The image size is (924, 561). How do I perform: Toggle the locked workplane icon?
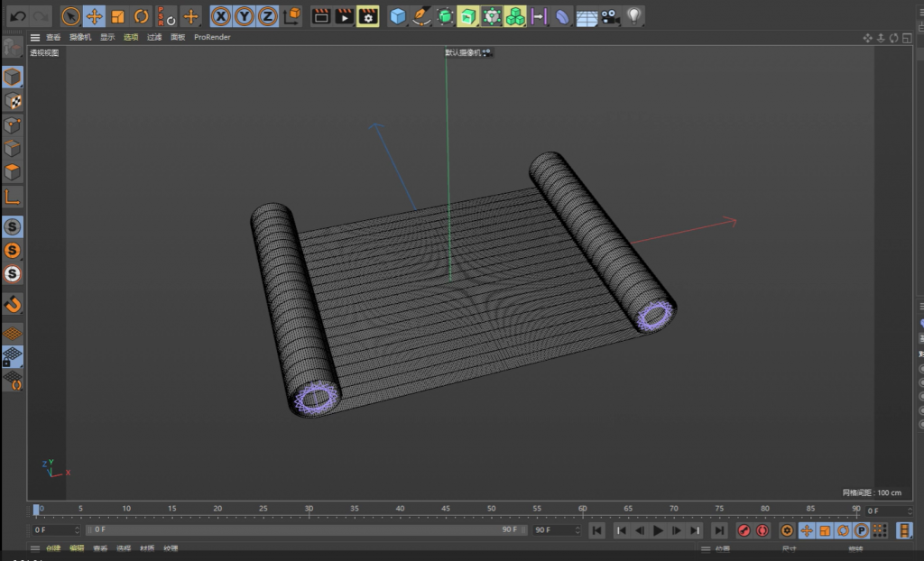[13, 357]
